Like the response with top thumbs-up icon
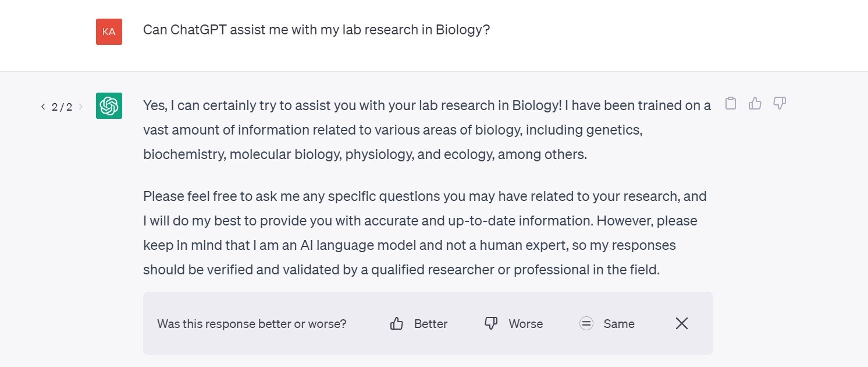Screen dimensions: 868x367 pyautogui.click(x=755, y=104)
